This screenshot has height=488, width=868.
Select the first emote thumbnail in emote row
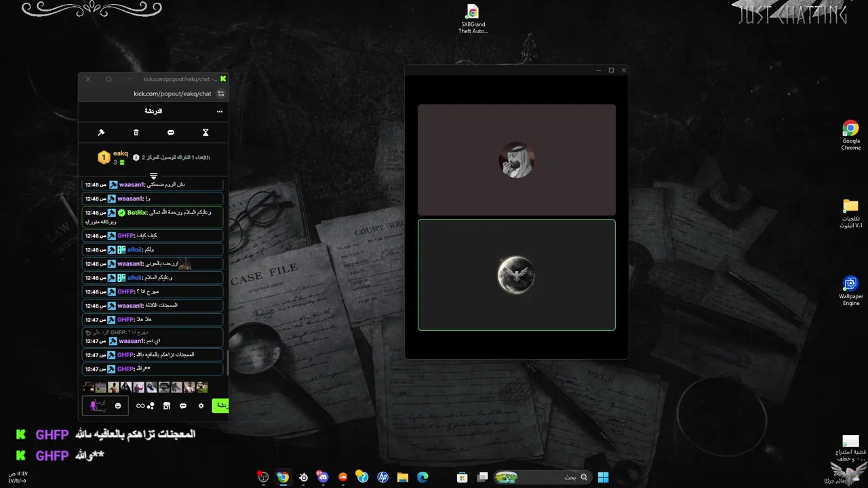pyautogui.click(x=88, y=387)
